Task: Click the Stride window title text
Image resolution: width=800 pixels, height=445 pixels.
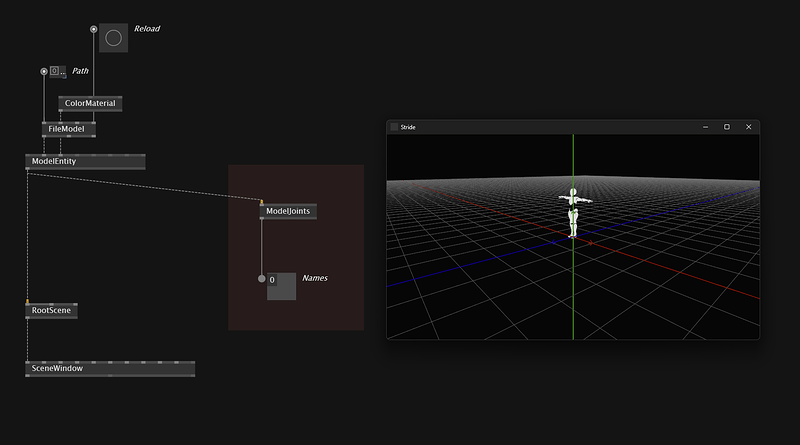Action: click(408, 127)
